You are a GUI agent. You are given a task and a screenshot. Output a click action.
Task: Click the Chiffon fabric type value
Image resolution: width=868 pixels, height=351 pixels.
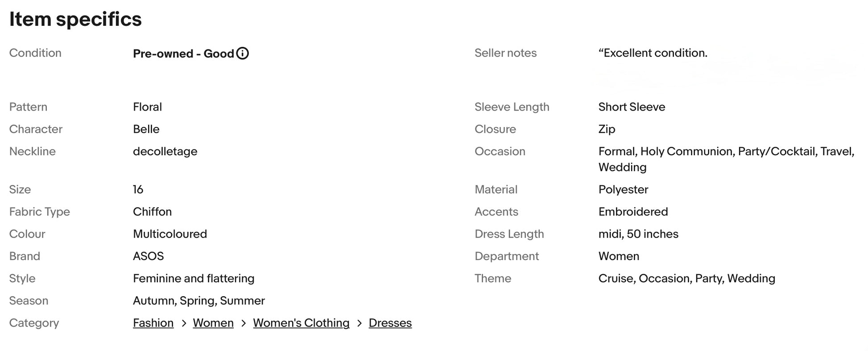pyautogui.click(x=152, y=212)
